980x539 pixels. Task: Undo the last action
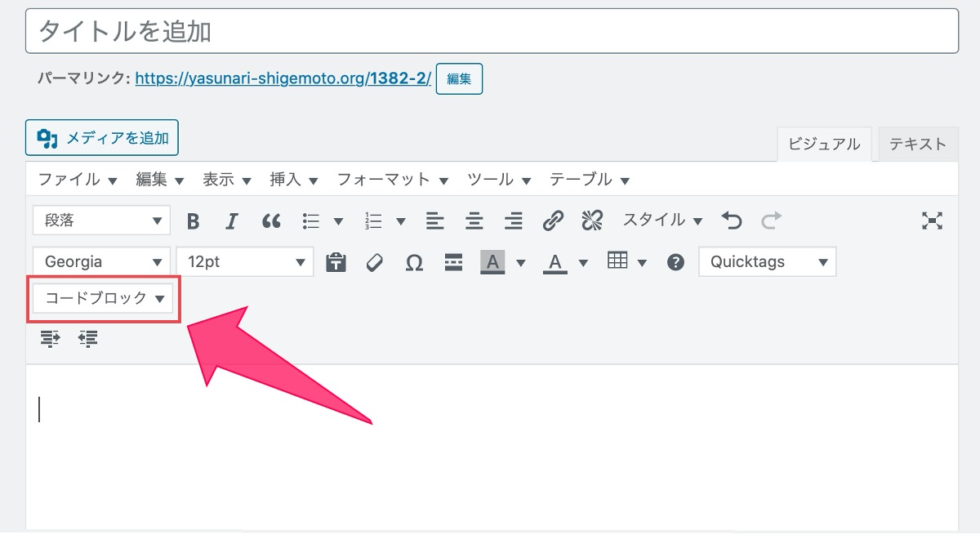tap(732, 220)
